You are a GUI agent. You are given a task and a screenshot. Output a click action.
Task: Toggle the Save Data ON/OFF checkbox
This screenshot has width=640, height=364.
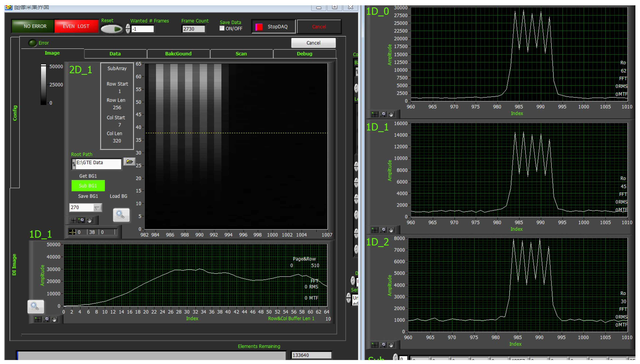coord(222,28)
